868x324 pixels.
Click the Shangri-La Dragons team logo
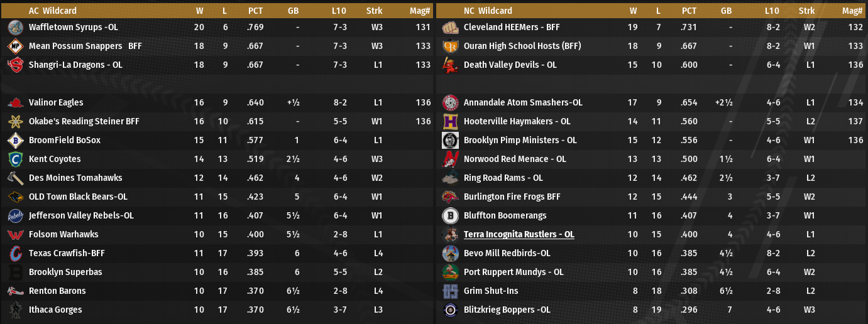[16, 65]
